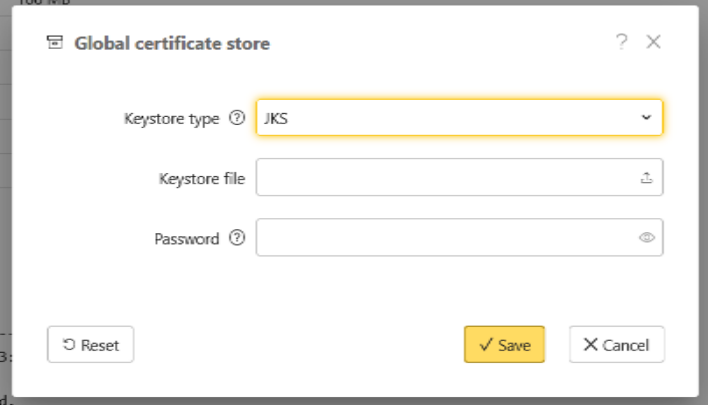The width and height of the screenshot is (708, 405).
Task: Click the archive box icon beside dialog title
Action: click(55, 43)
